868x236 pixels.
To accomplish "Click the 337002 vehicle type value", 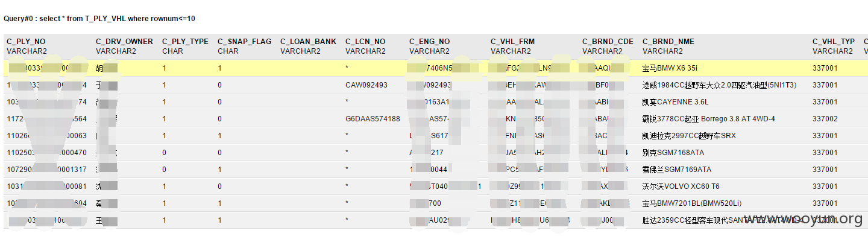I will click(825, 119).
